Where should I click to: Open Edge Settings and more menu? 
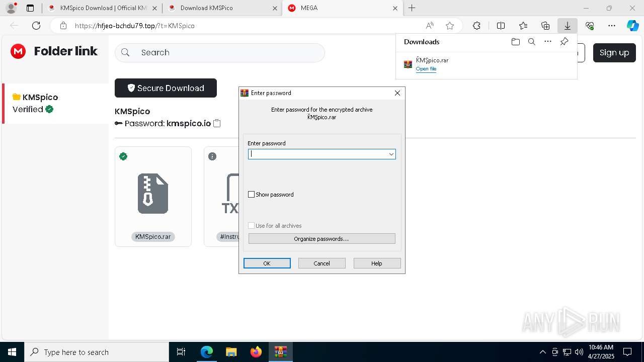point(612,26)
